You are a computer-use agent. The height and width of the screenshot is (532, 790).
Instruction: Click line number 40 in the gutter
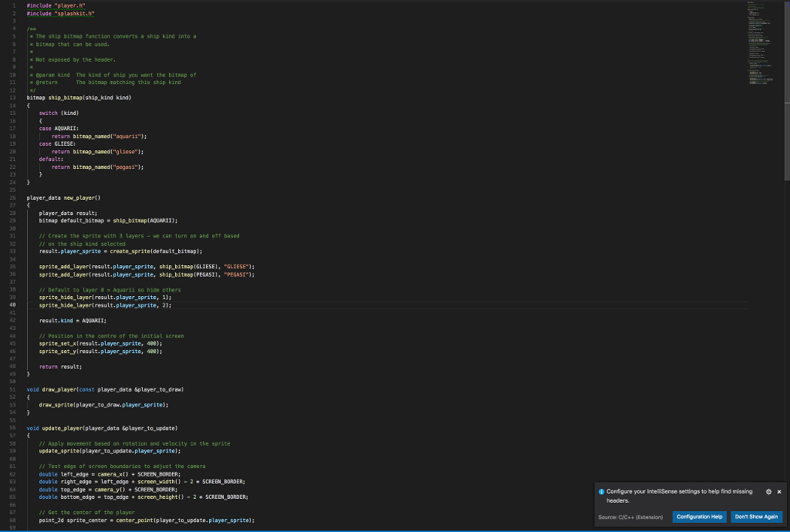[11, 305]
